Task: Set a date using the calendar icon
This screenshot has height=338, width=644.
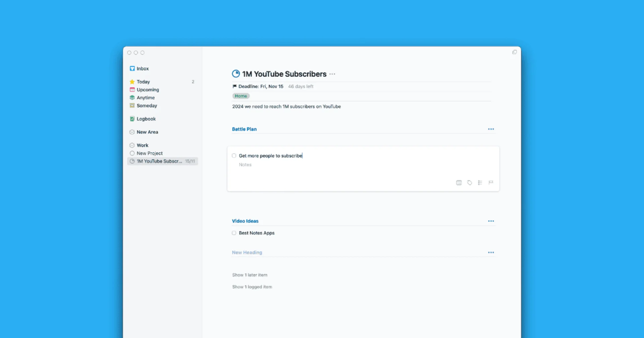Action: click(459, 182)
